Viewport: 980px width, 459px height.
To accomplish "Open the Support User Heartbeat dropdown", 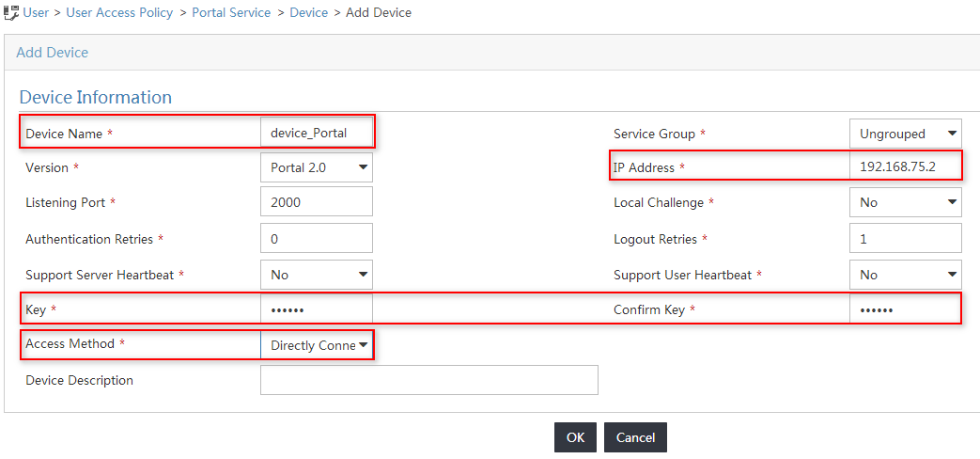I will coord(906,275).
